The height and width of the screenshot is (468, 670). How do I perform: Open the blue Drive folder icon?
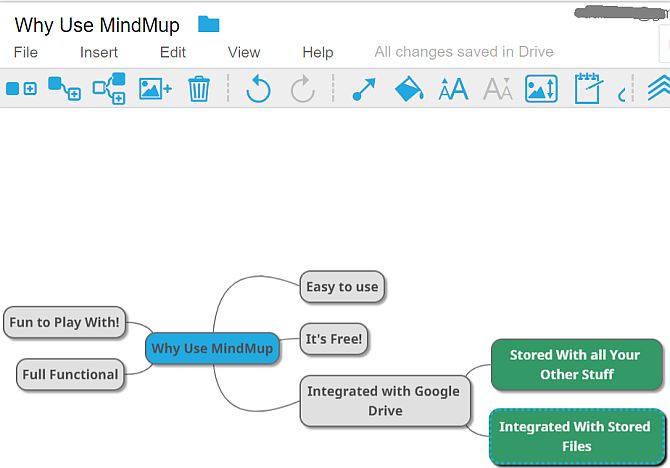click(209, 24)
